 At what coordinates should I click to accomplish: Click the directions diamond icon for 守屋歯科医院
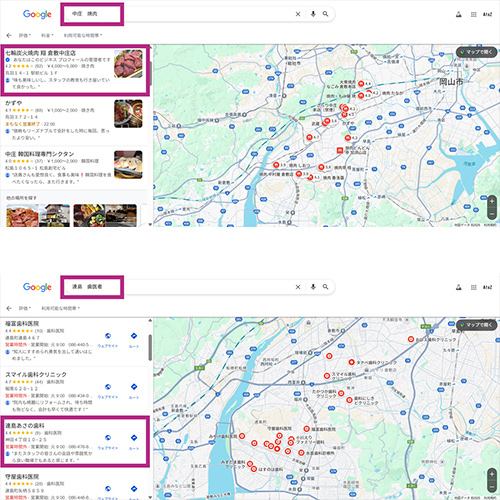[x=134, y=489]
